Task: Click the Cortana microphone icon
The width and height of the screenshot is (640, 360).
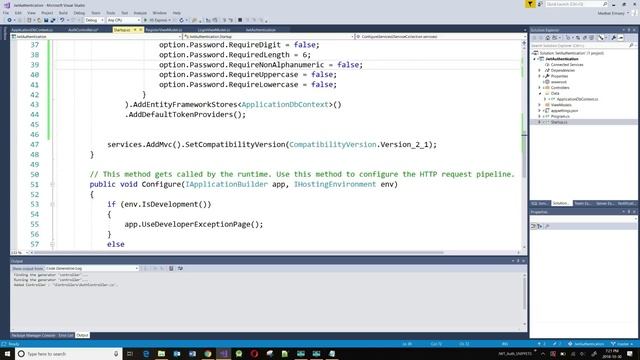Action: (x=116, y=353)
